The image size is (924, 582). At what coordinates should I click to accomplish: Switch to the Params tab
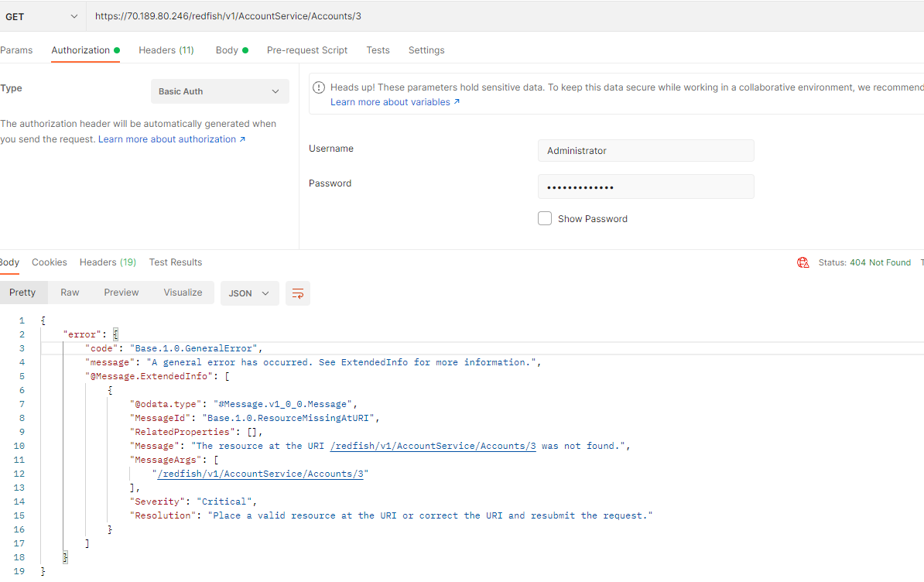click(16, 50)
